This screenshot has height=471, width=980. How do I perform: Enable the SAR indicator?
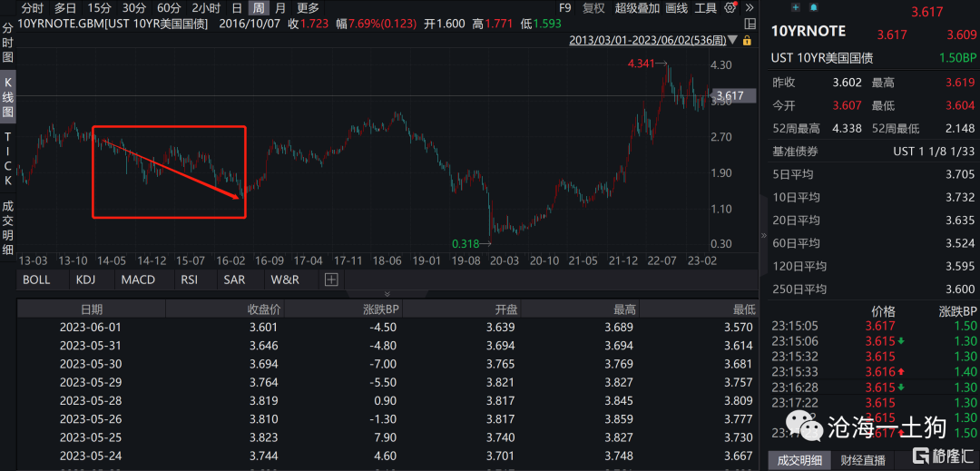click(x=234, y=280)
